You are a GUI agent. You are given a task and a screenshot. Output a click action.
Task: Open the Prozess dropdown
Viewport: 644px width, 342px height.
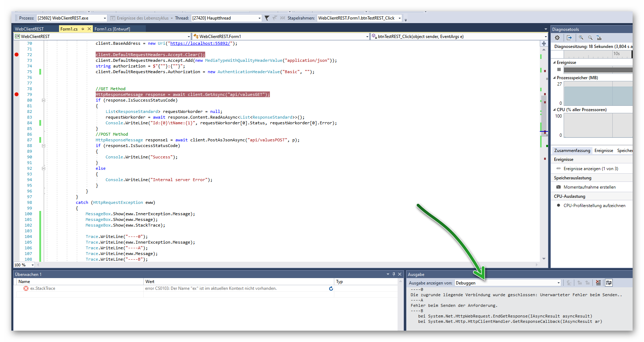105,18
